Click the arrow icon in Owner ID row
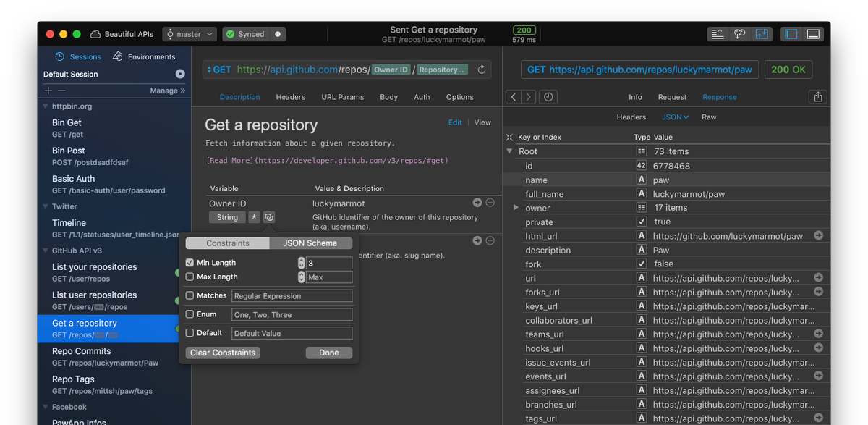The height and width of the screenshot is (425, 868). pos(477,203)
